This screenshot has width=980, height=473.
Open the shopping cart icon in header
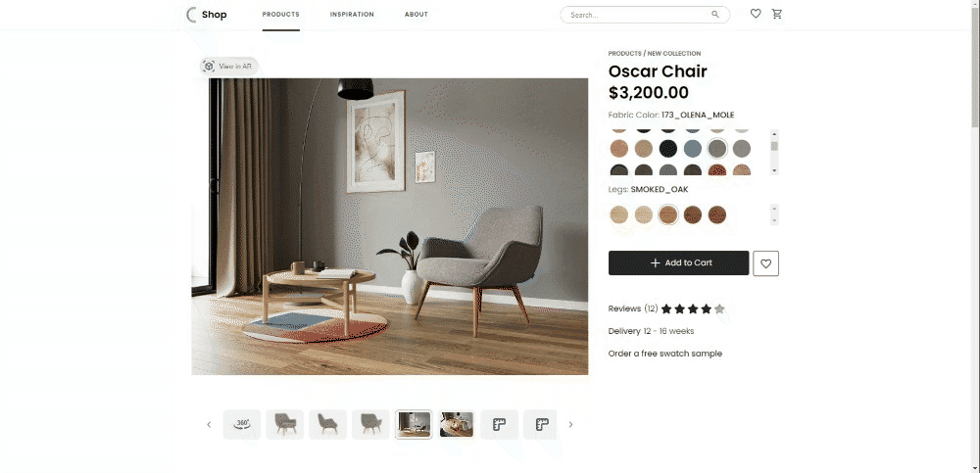coord(777,14)
